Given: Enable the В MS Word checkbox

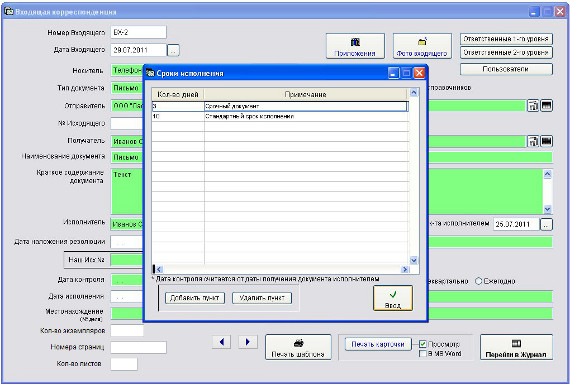Looking at the screenshot, I should click(422, 353).
